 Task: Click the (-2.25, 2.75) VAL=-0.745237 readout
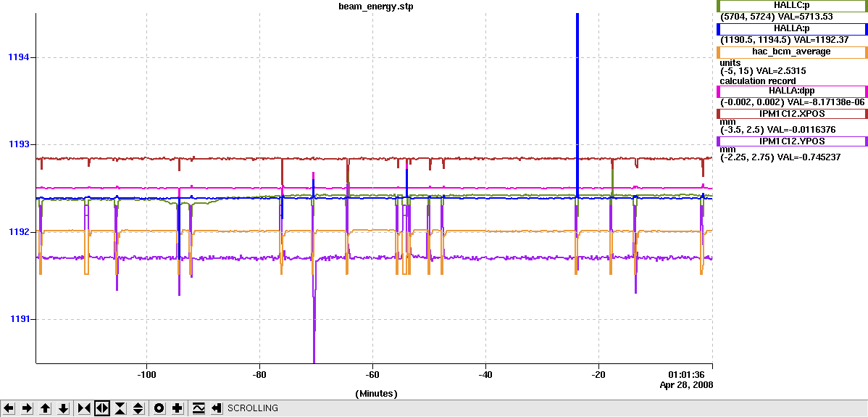780,157
